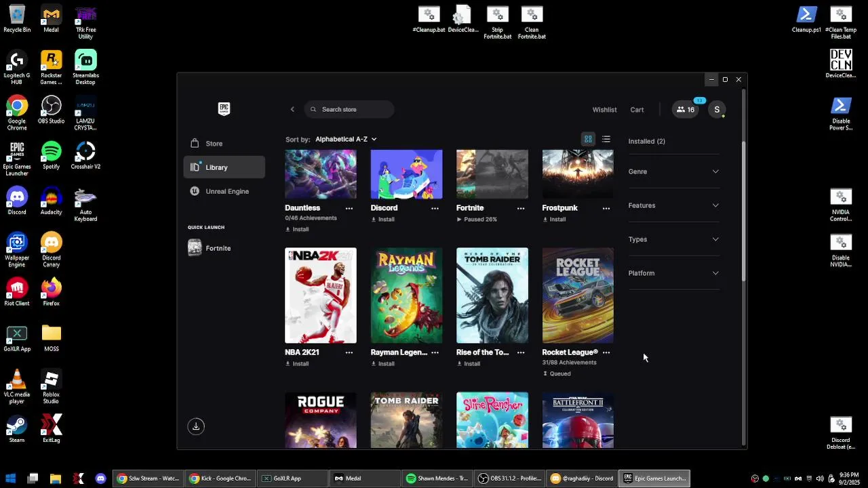Switch to Kick Google Chrome taskbar window

point(220,479)
